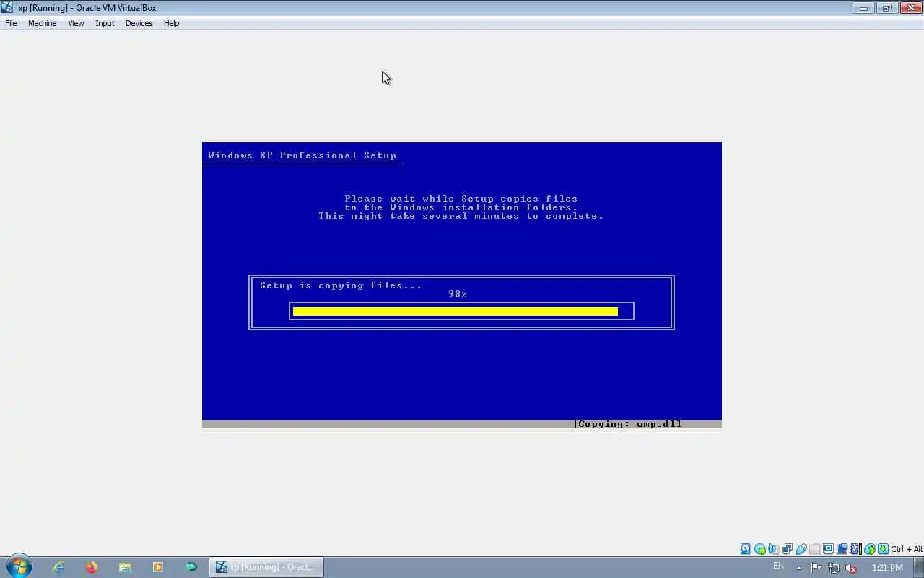This screenshot has width=924, height=578.
Task: Click the virtual display status icon
Action: tap(828, 549)
